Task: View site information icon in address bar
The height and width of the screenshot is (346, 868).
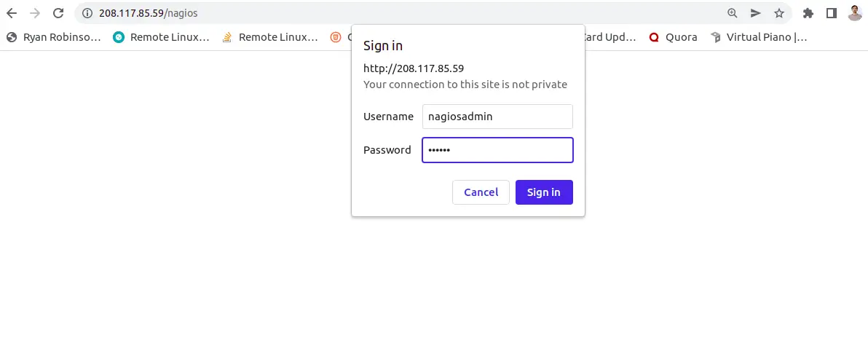Action: click(x=87, y=13)
